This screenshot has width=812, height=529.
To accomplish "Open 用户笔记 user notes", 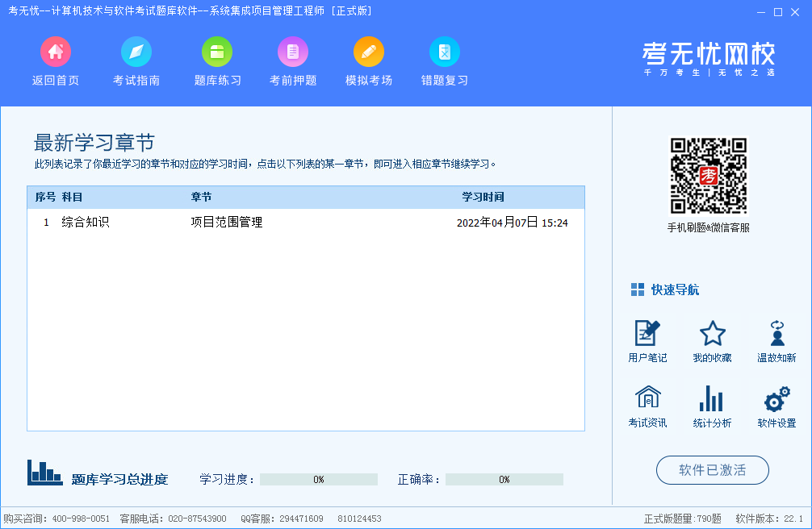I will (647, 333).
